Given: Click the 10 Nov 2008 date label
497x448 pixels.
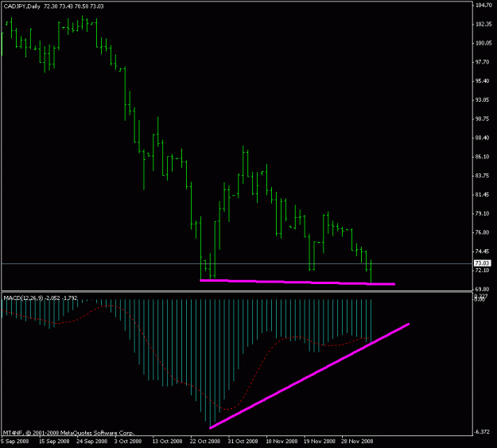Looking at the screenshot, I should (x=282, y=442).
